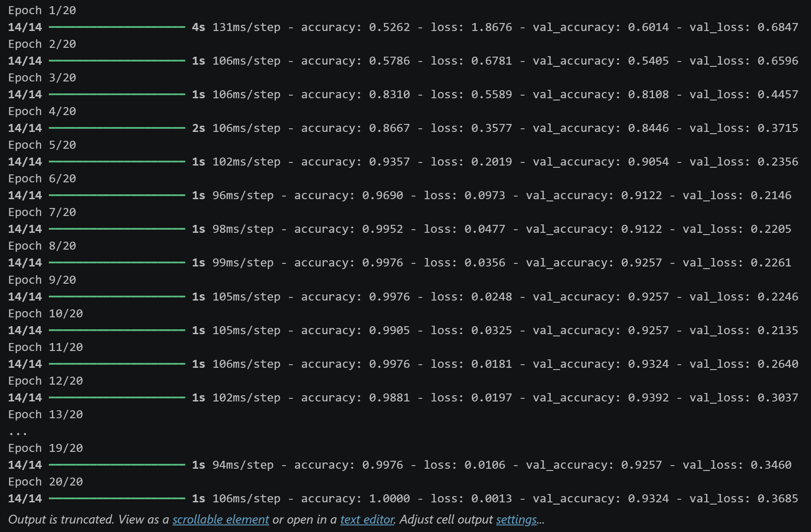The width and height of the screenshot is (811, 532).
Task: Click loss value 0.3577
Action: pyautogui.click(x=492, y=128)
